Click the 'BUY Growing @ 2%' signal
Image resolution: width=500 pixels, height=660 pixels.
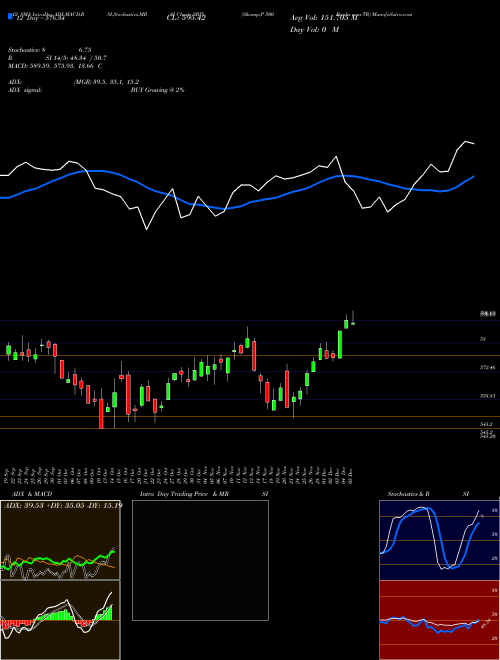(x=157, y=90)
